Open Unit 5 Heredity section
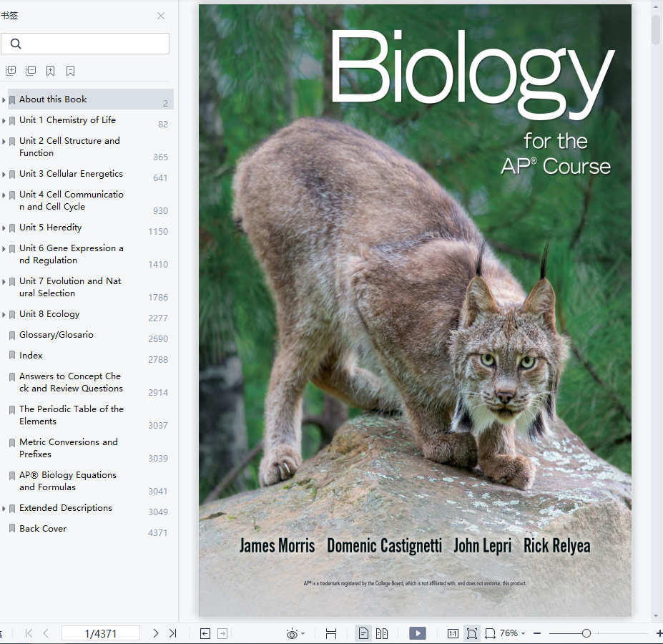663x644 pixels. point(50,228)
